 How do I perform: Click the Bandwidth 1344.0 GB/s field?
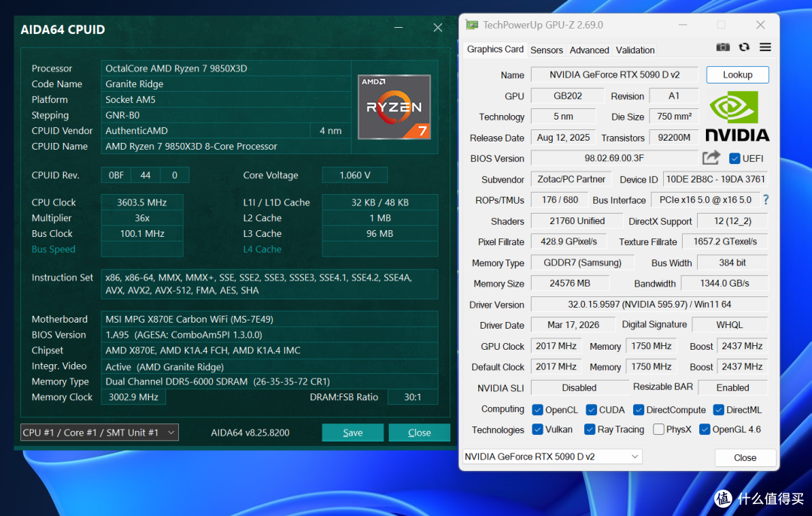(x=725, y=284)
